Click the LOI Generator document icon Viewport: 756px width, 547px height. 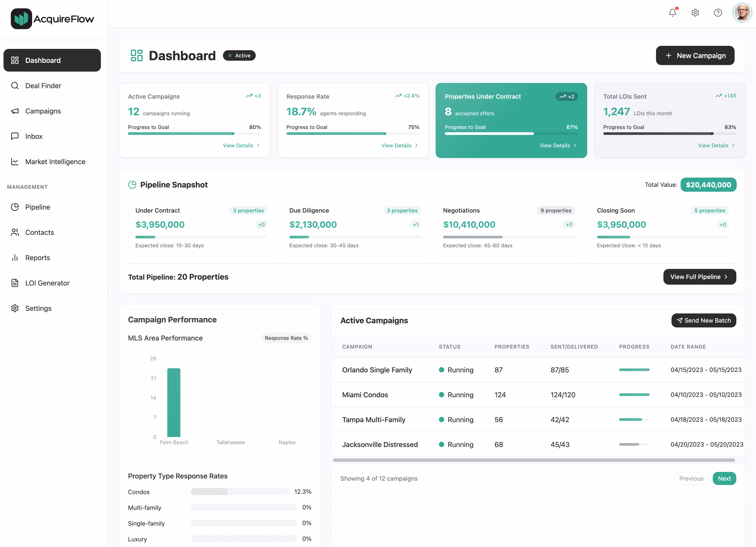[15, 283]
